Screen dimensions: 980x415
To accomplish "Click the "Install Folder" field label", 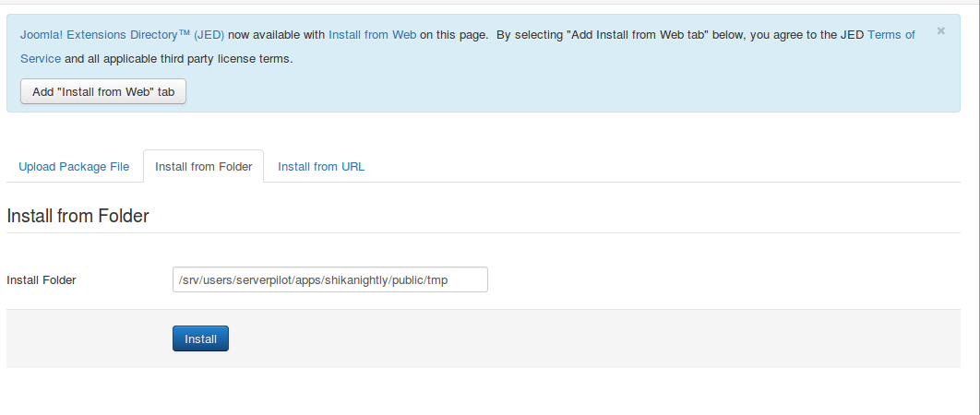I will pos(41,279).
